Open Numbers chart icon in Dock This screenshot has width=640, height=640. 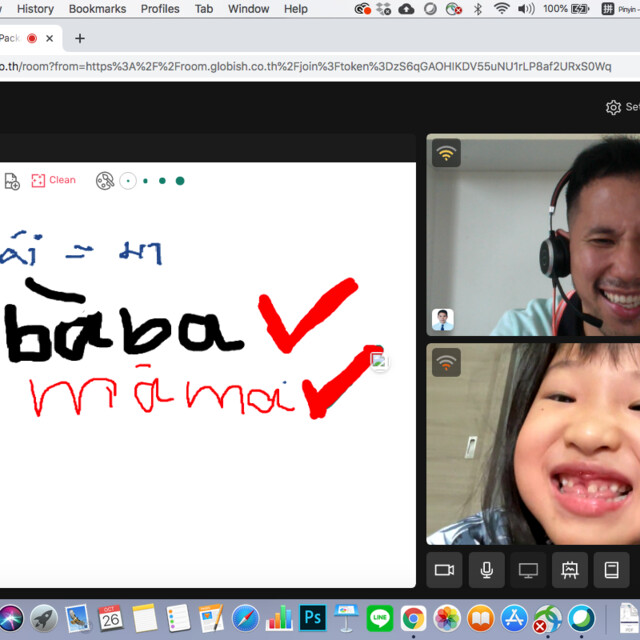[x=279, y=618]
